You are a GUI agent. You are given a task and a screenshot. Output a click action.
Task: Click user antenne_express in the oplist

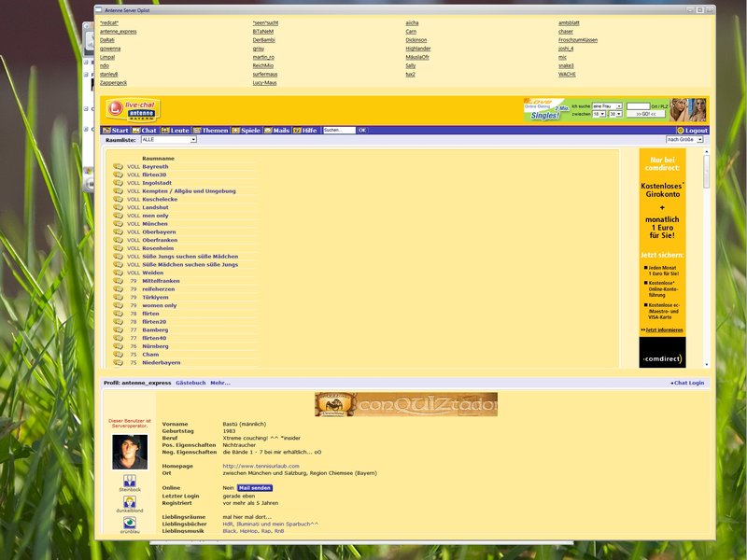tap(118, 31)
